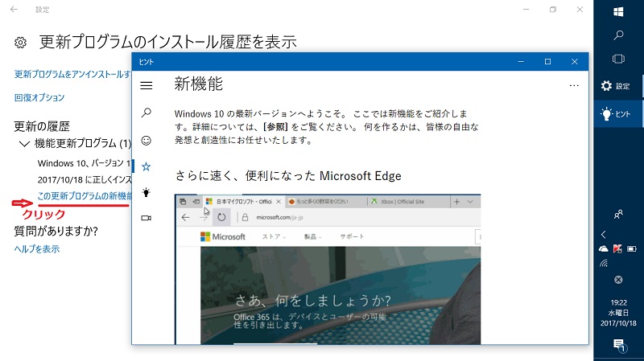Open the video camera section in the Tips sidebar
Viewport: 644px width, 361px height.
[147, 218]
